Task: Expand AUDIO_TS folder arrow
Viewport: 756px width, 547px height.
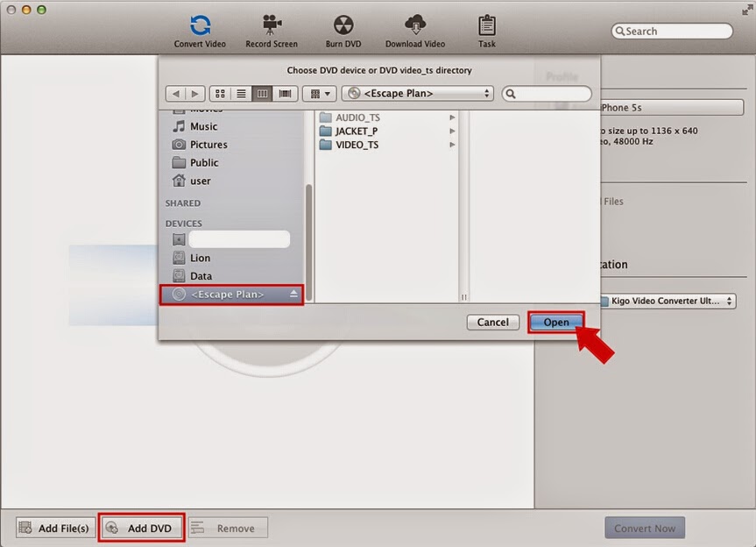Action: [452, 117]
